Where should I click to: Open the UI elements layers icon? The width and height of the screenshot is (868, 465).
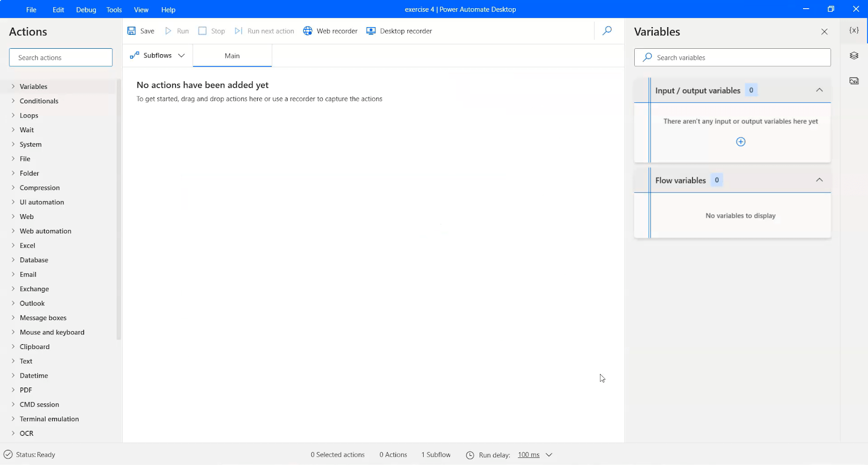(854, 56)
